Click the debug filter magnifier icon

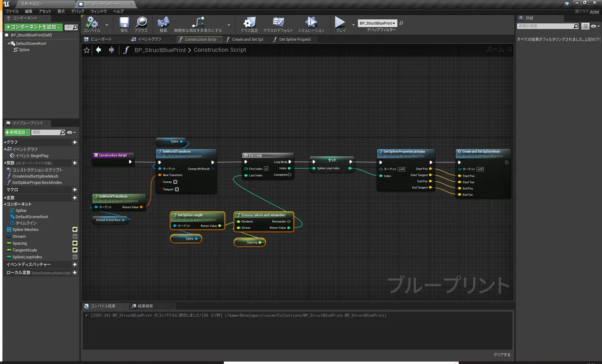pos(401,23)
